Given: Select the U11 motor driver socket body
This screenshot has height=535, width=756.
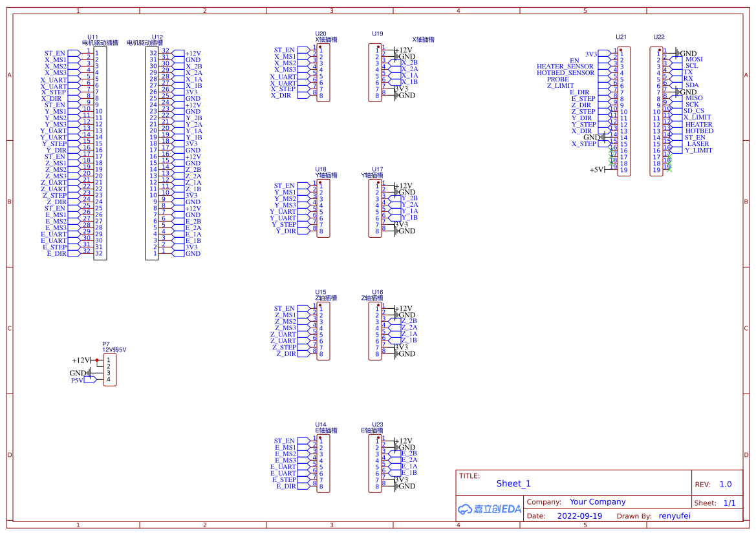Looking at the screenshot, I should click(x=100, y=153).
